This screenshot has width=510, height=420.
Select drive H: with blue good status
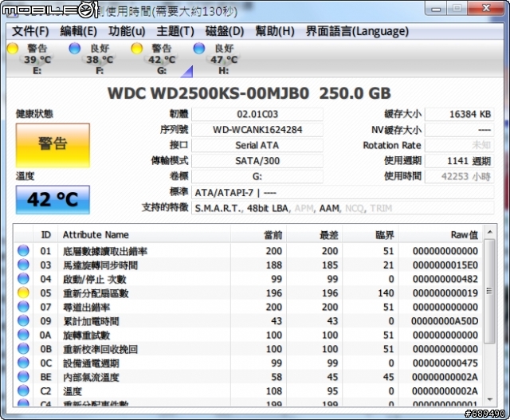(216, 59)
